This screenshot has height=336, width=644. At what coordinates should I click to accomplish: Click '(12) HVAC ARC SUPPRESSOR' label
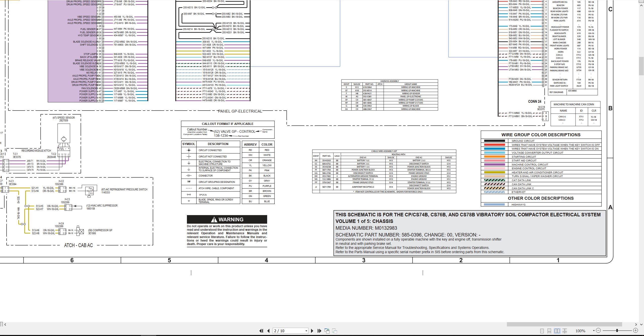(x=102, y=206)
